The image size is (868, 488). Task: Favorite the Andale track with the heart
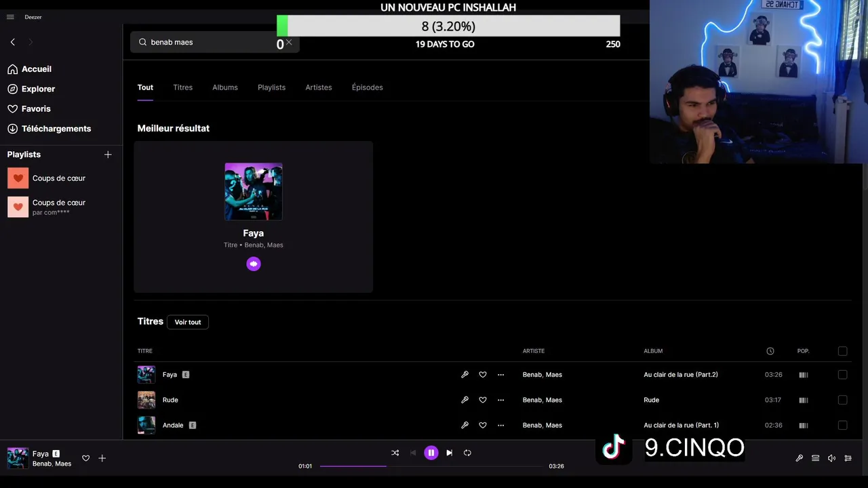pyautogui.click(x=483, y=426)
